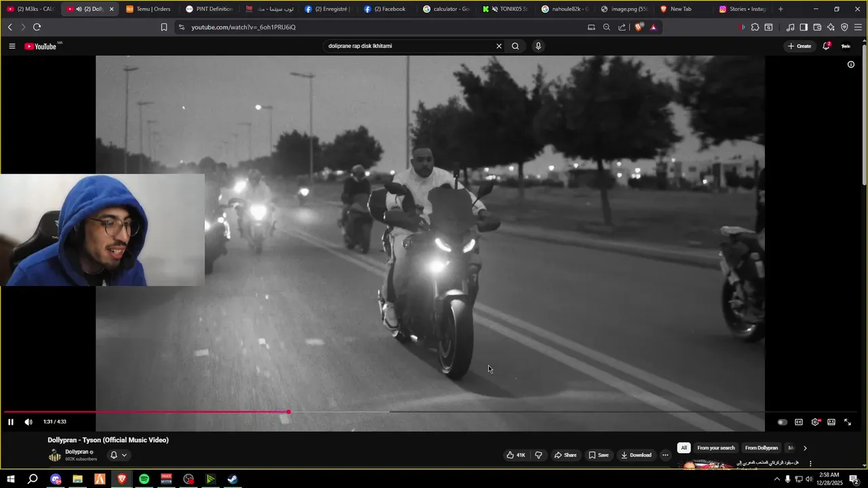Viewport: 868px width, 488px height.
Task: Open the video info card icon
Action: [x=851, y=64]
